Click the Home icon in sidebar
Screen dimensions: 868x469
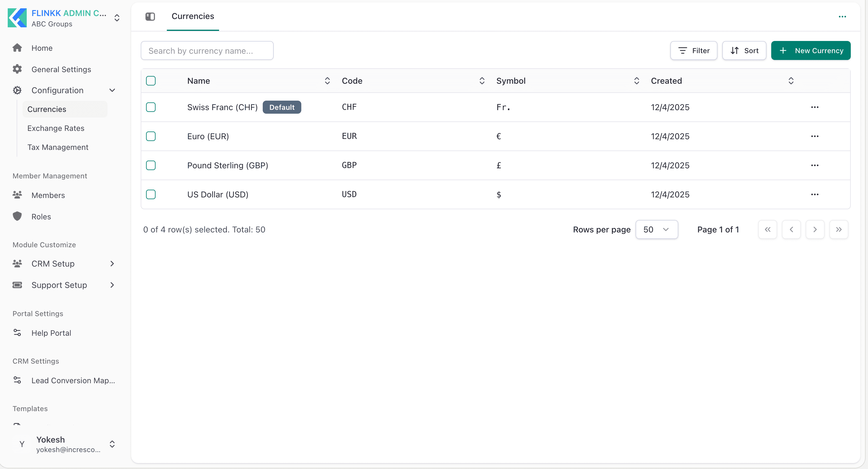[x=17, y=48]
